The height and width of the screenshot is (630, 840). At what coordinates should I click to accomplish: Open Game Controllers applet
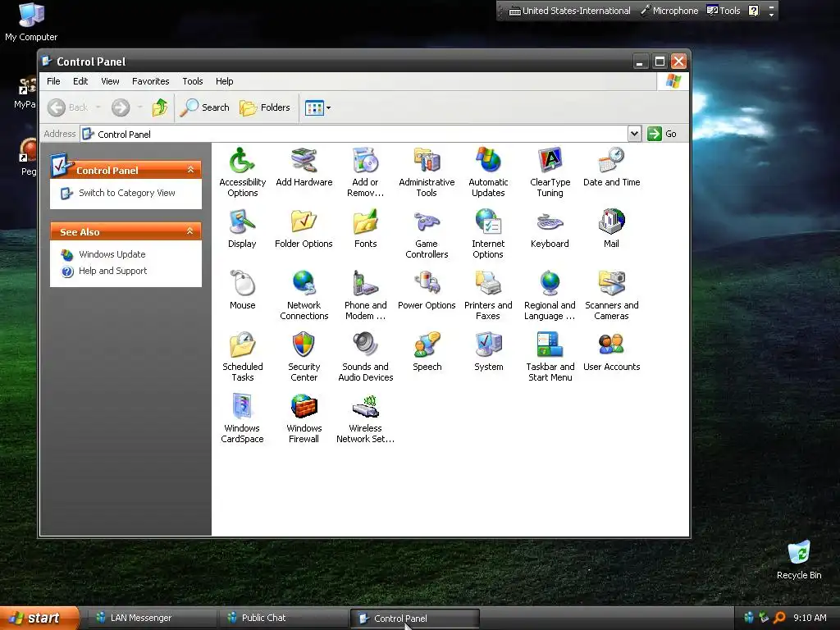click(x=427, y=233)
